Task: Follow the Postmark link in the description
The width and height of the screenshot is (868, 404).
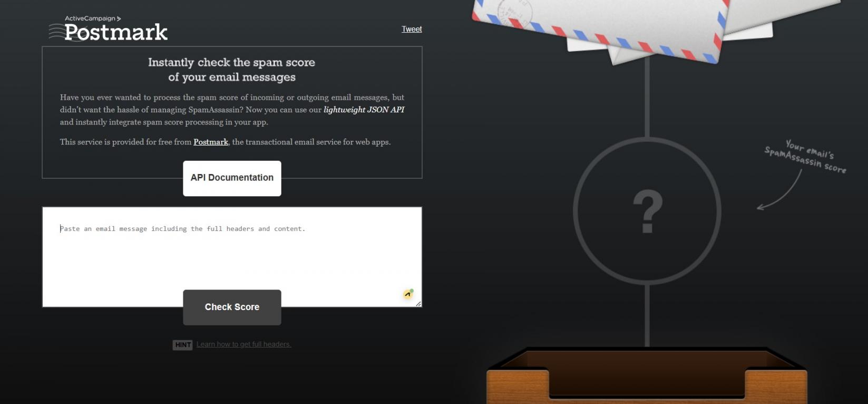Action: tap(211, 142)
